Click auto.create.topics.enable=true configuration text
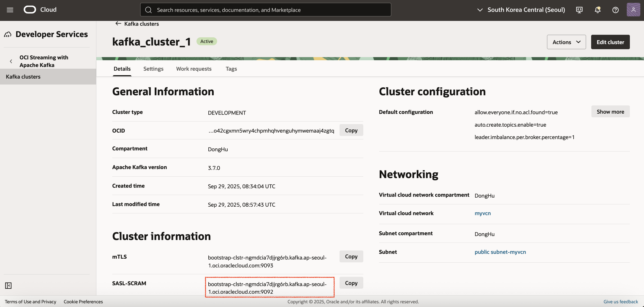 [510, 125]
